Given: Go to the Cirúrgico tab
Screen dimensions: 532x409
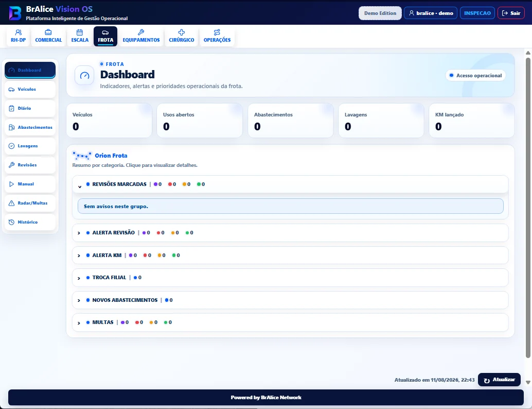Looking at the screenshot, I should (182, 36).
